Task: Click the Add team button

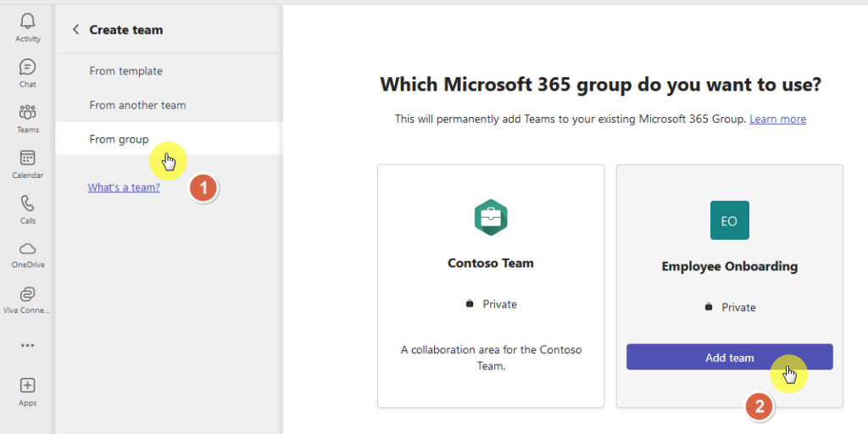Action: [x=730, y=358]
